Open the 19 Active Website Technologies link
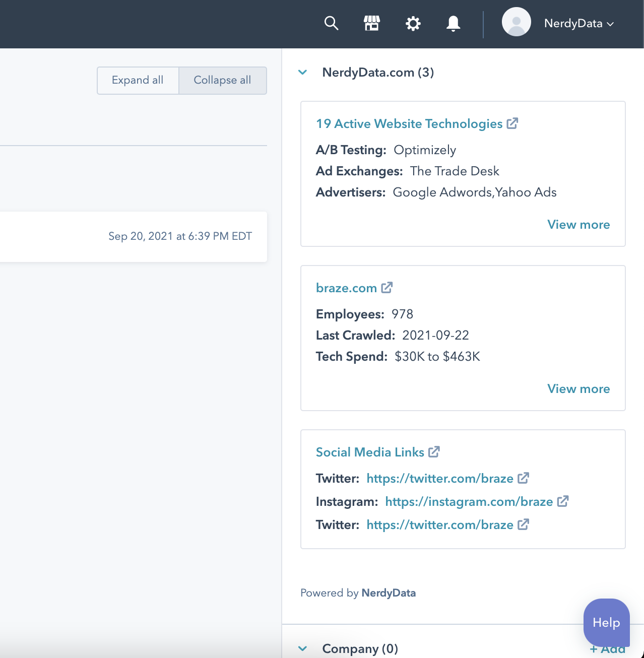The width and height of the screenshot is (644, 658). pos(409,124)
